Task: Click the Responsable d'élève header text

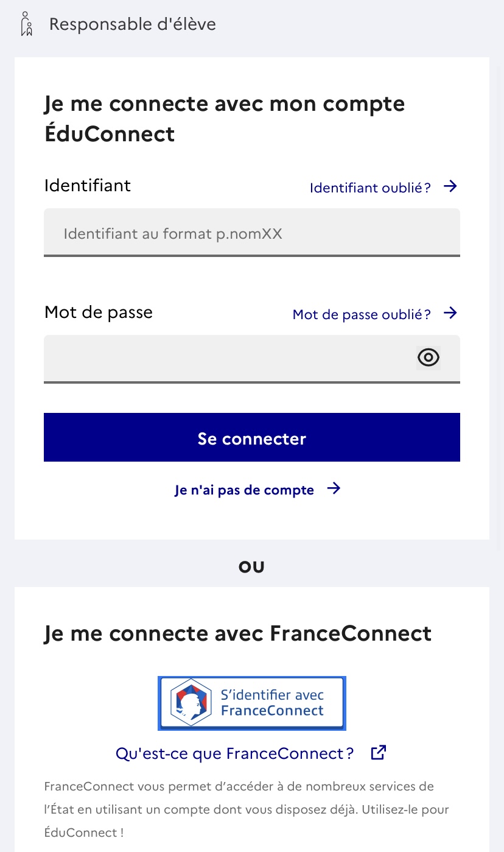Action: [x=132, y=24]
